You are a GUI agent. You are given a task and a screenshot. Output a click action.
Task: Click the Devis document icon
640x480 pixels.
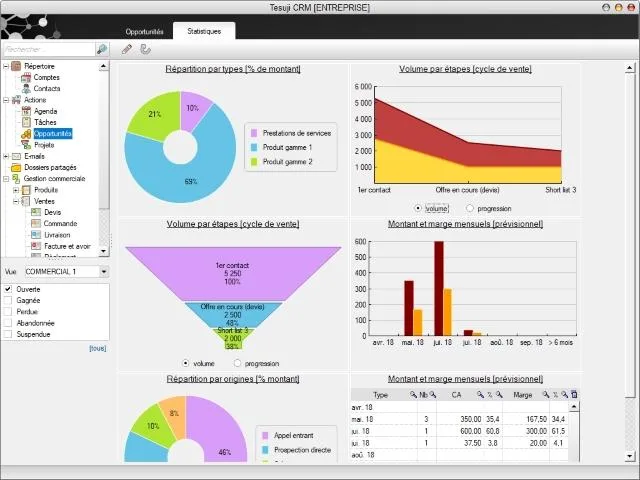click(x=36, y=212)
